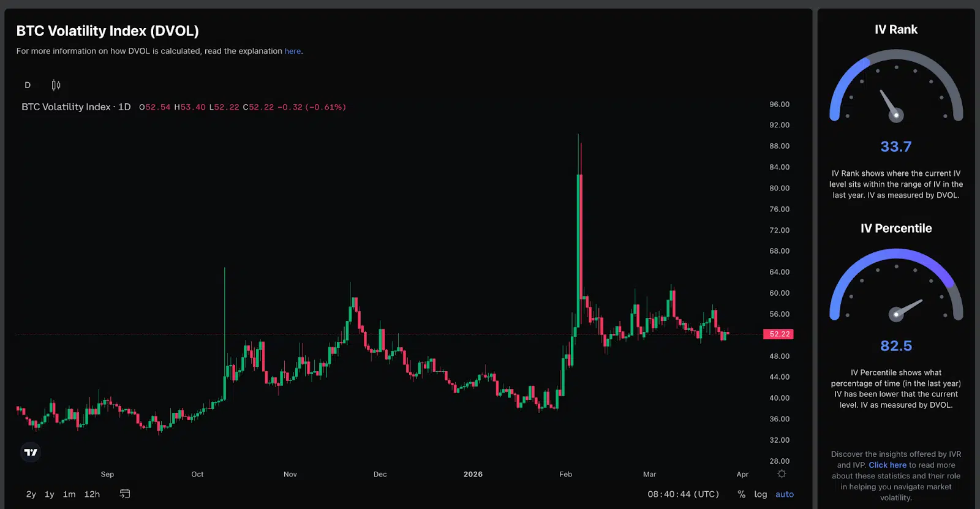
Task: Click the 52.22 current price label
Action: (x=778, y=334)
